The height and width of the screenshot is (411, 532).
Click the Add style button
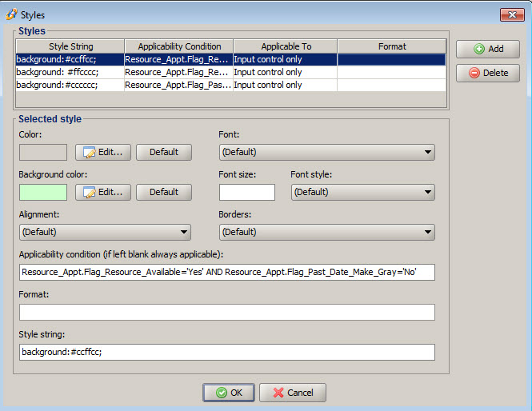(487, 49)
